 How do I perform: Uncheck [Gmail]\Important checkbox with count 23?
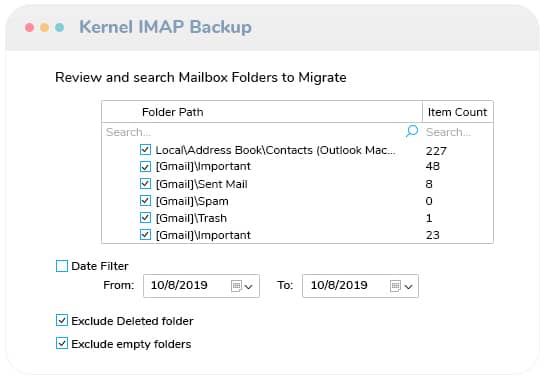[x=145, y=235]
